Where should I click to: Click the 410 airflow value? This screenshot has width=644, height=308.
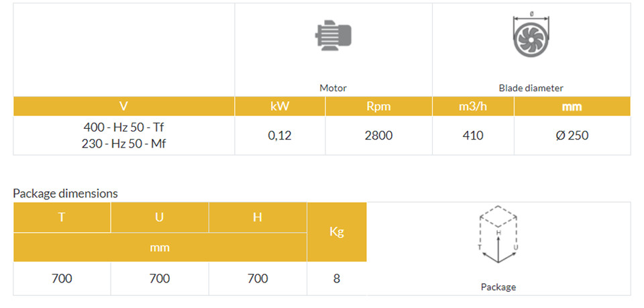coord(473,136)
